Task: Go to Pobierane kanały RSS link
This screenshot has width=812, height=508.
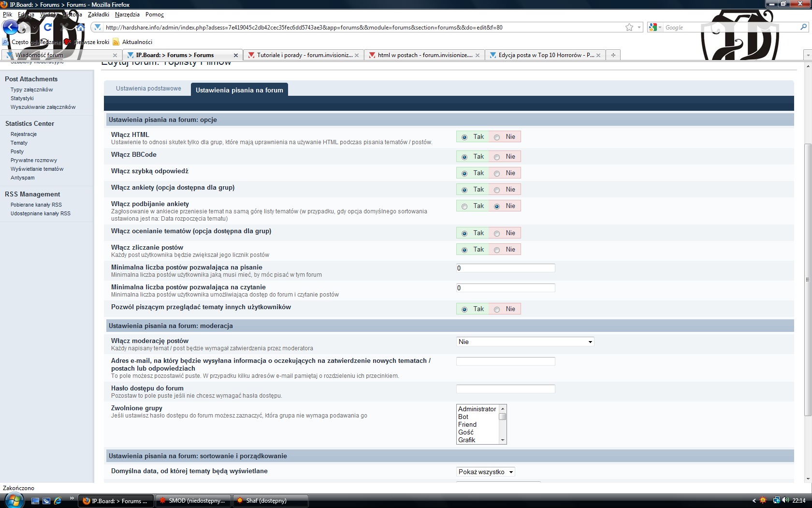Action: (36, 205)
